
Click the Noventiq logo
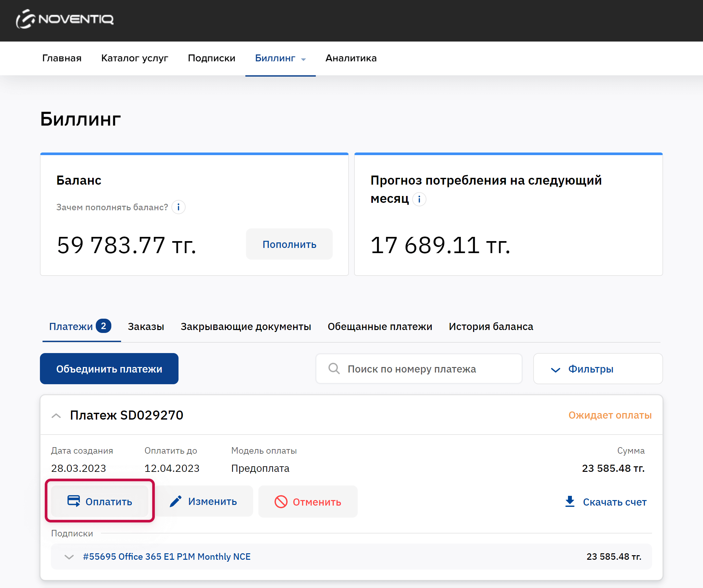(x=65, y=19)
